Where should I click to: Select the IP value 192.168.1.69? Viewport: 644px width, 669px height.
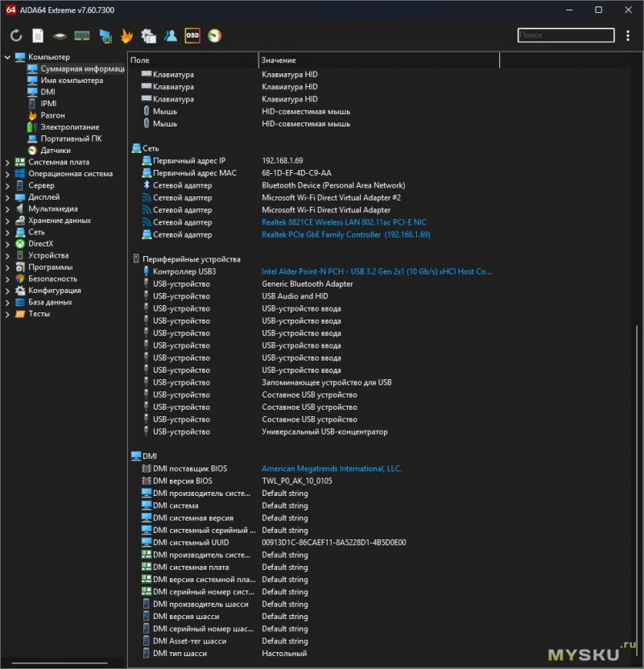click(283, 160)
